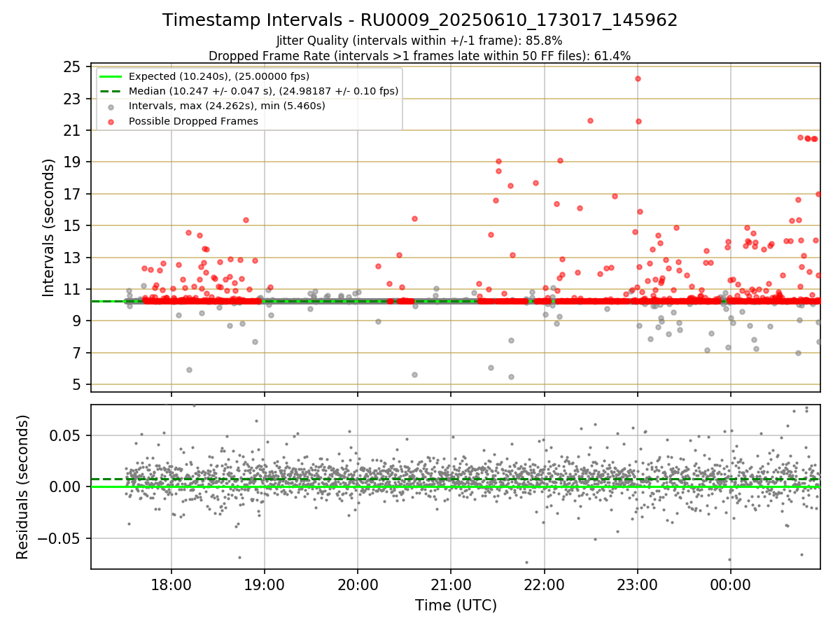
Task: Click the 'Time (UTC)' x-axis label
Action: tap(456, 605)
